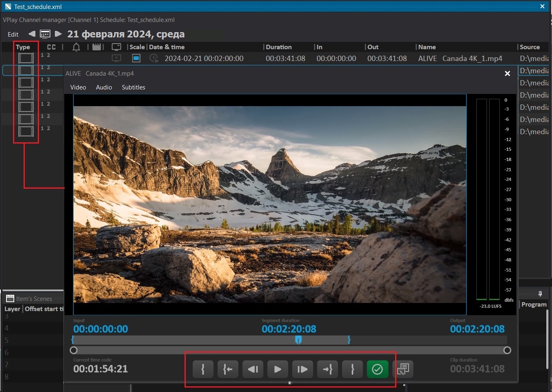The width and height of the screenshot is (552, 392).
Task: Click the Date & time column header
Action: [x=167, y=47]
